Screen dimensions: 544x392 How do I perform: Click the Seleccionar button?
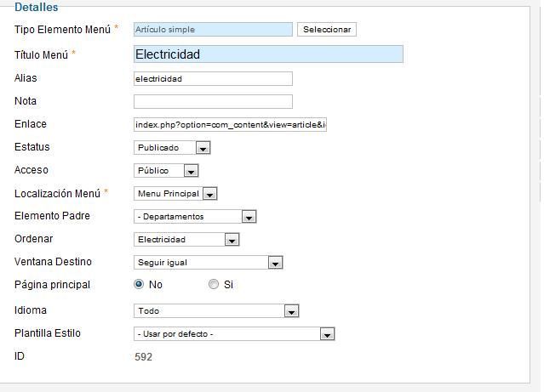coord(326,30)
